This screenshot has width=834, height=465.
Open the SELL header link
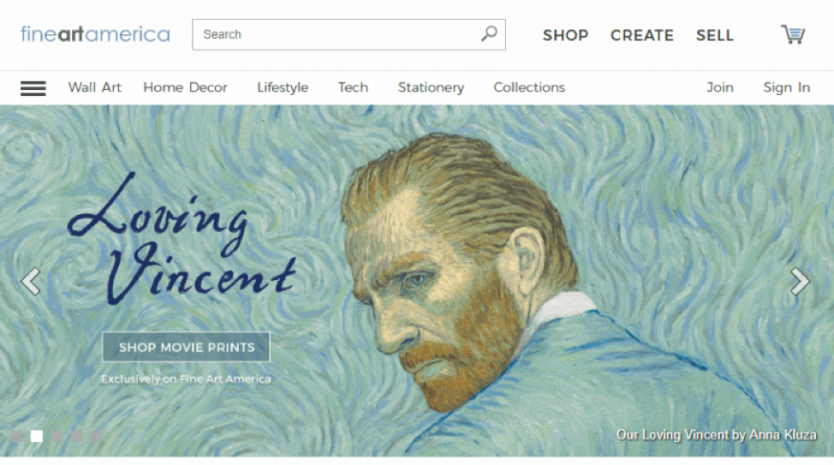715,35
